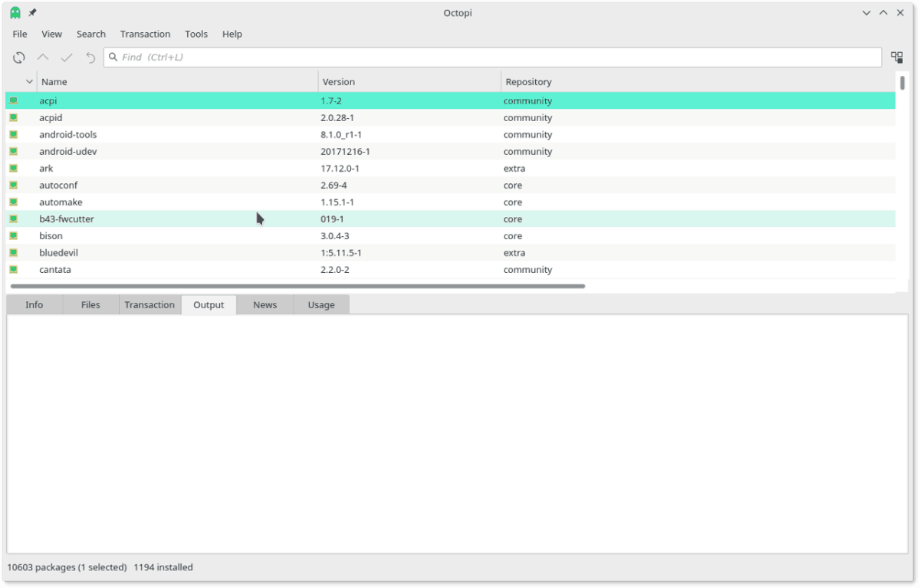Select the automake package name
Screen dimensions: 920x588
click(61, 202)
